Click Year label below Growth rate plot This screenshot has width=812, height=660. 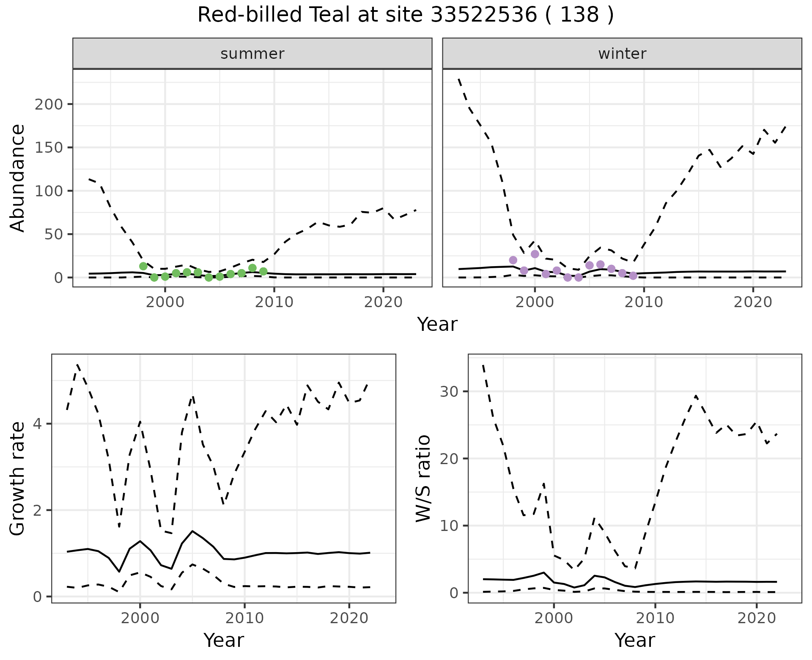pos(224,640)
